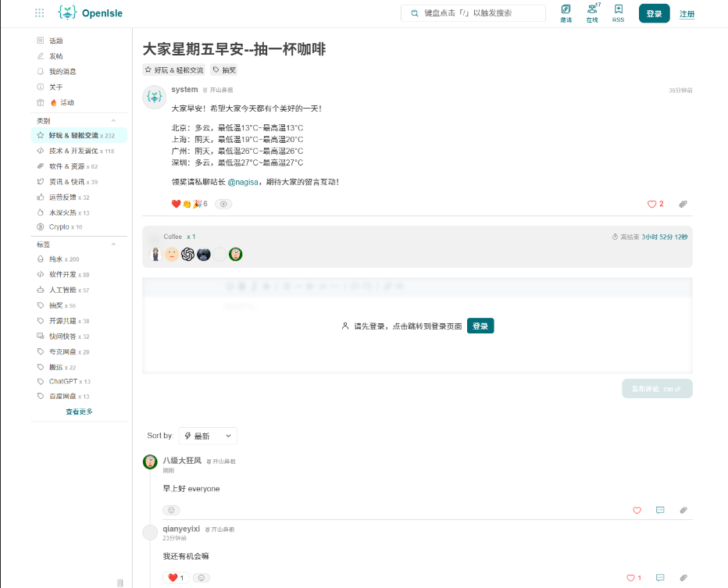Open the system author avatar
The width and height of the screenshot is (728, 588).
[x=154, y=97]
